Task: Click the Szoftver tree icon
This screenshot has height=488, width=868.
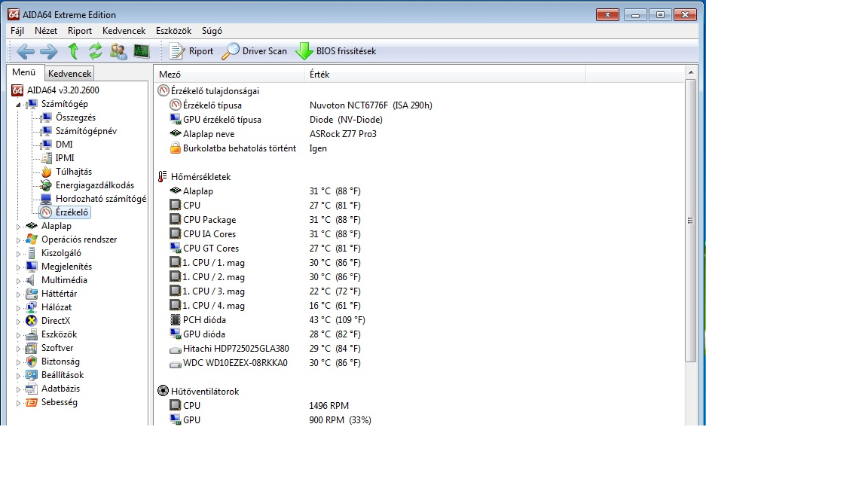Action: (32, 348)
